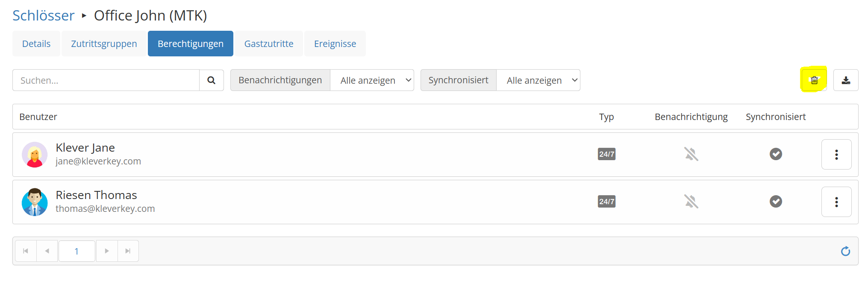Click the name Riesen Thomas
Screen dimensions: 868x290
pos(96,195)
